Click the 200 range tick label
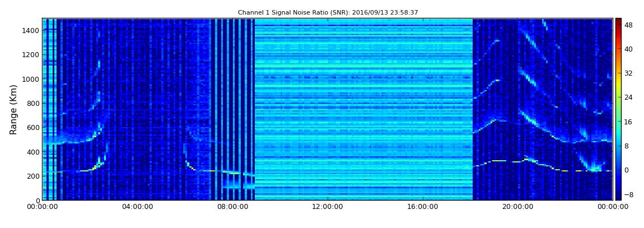The width and height of the screenshot is (644, 228). [x=33, y=176]
